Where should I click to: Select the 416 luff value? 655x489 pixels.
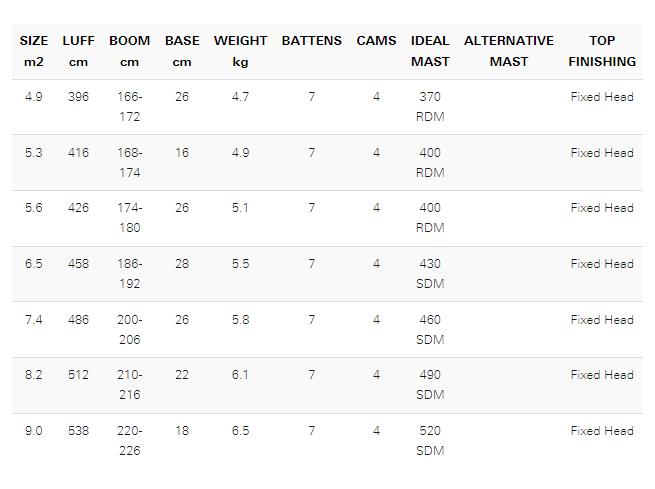(x=79, y=153)
